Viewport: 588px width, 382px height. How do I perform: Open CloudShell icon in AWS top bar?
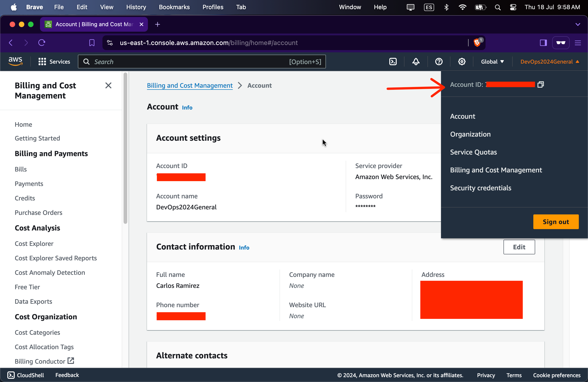pos(393,62)
